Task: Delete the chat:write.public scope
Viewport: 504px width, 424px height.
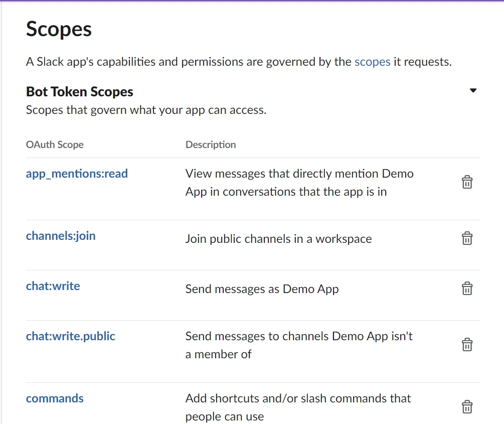Action: point(467,345)
